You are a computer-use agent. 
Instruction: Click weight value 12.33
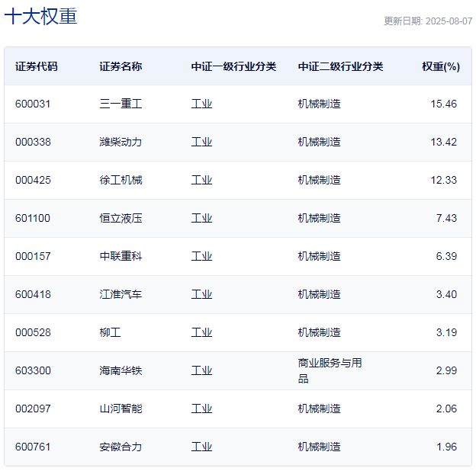443,180
